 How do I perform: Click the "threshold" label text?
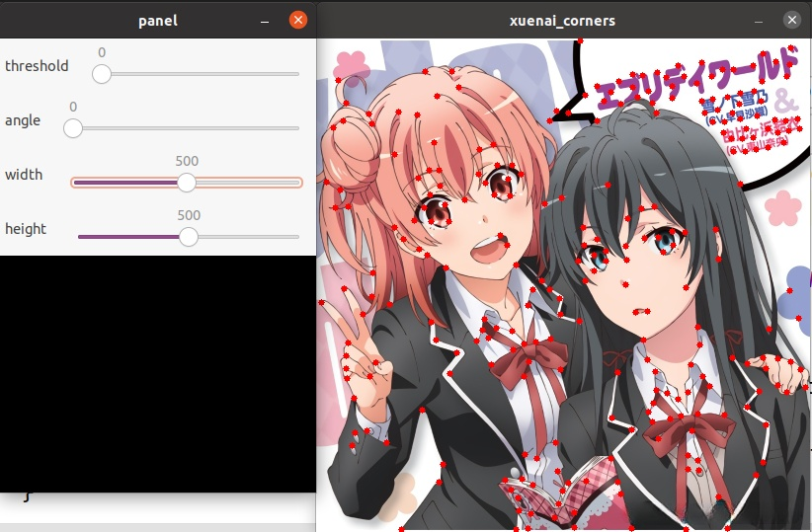(x=37, y=66)
